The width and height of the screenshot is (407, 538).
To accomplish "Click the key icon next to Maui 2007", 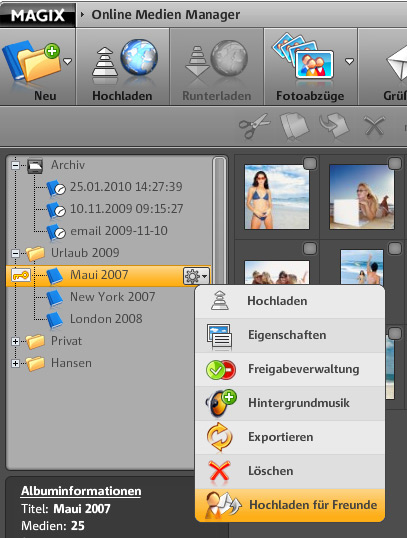I will (x=21, y=275).
